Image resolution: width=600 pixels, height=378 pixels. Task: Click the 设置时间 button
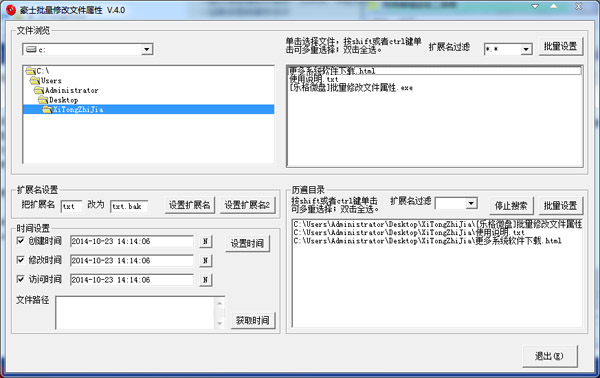(247, 243)
